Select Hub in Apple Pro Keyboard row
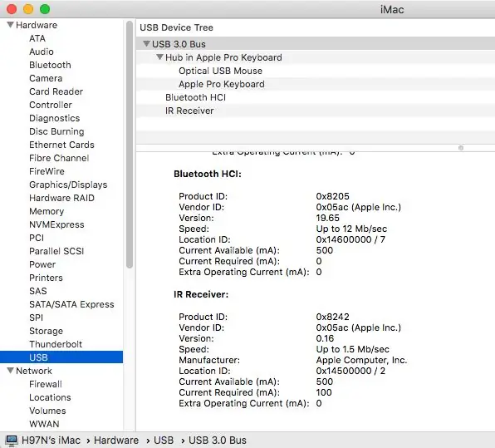 [316, 57]
